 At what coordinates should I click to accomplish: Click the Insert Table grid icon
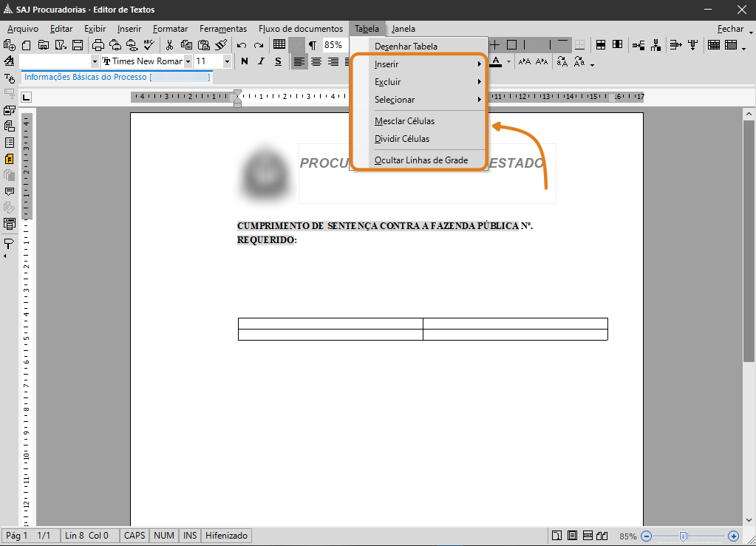click(279, 45)
